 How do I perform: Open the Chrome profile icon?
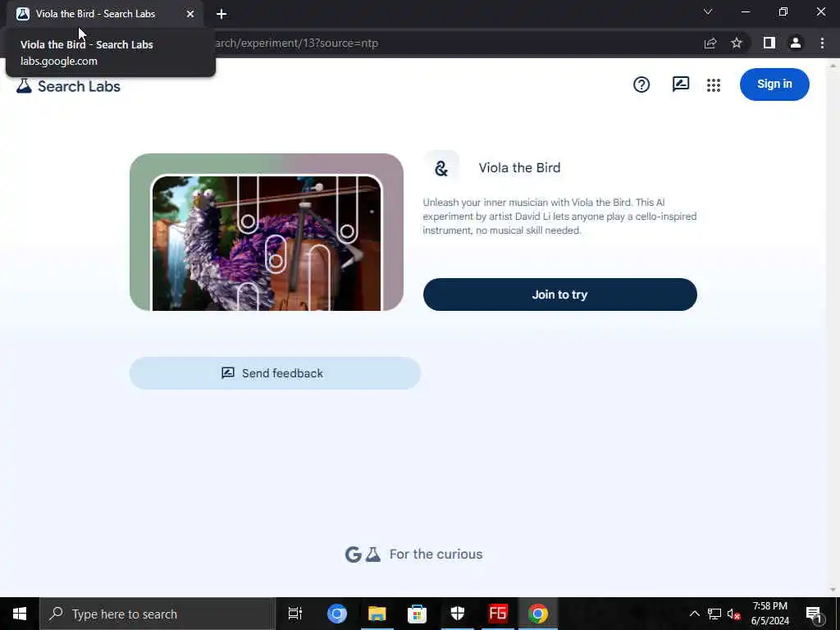click(x=796, y=43)
